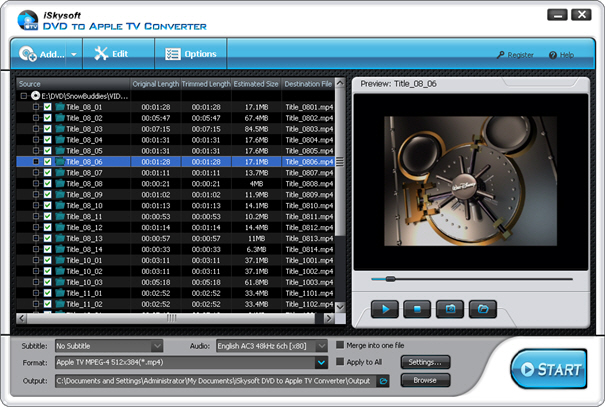Uncheck Title_08_04 checkbox

coord(47,140)
